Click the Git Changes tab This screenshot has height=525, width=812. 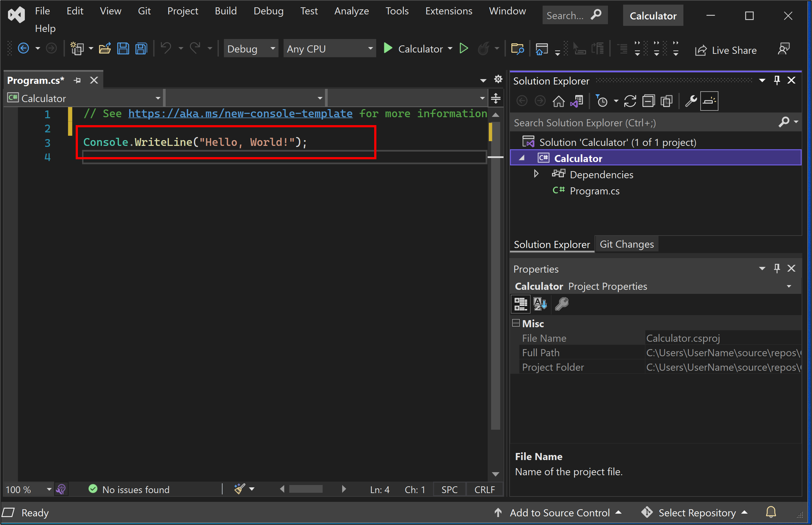pos(626,243)
